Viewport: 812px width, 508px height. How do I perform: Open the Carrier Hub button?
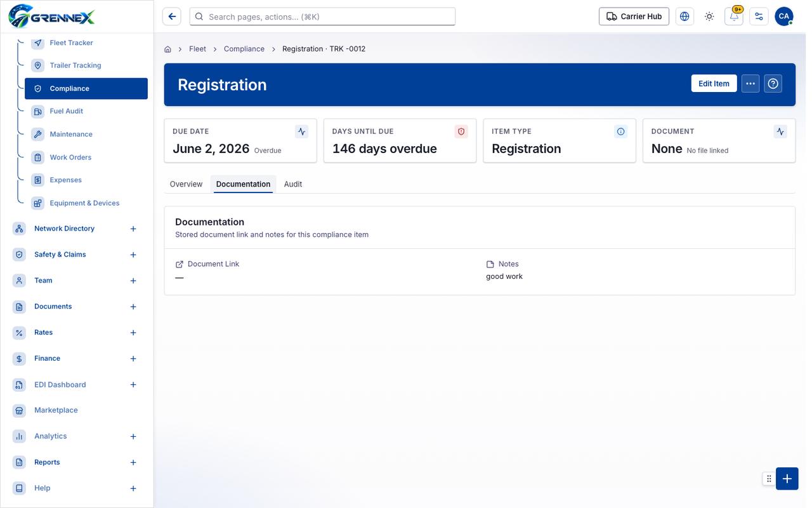tap(634, 17)
